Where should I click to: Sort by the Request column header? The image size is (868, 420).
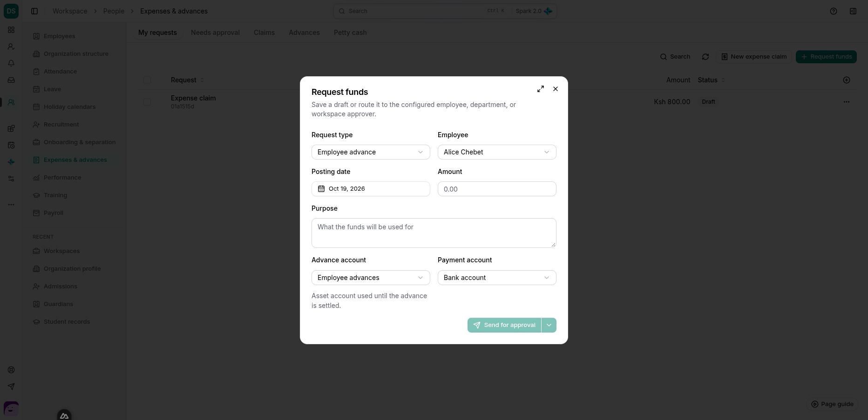point(187,80)
